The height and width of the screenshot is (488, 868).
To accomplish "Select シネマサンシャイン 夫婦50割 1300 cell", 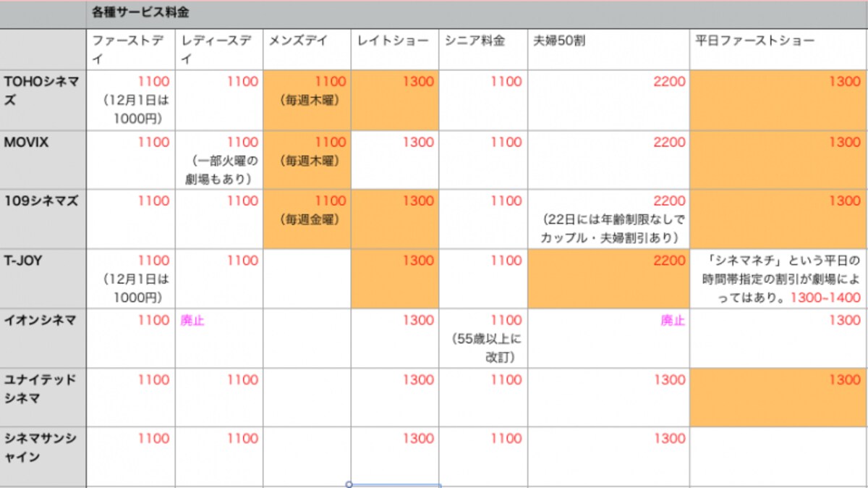I will pyautogui.click(x=608, y=457).
